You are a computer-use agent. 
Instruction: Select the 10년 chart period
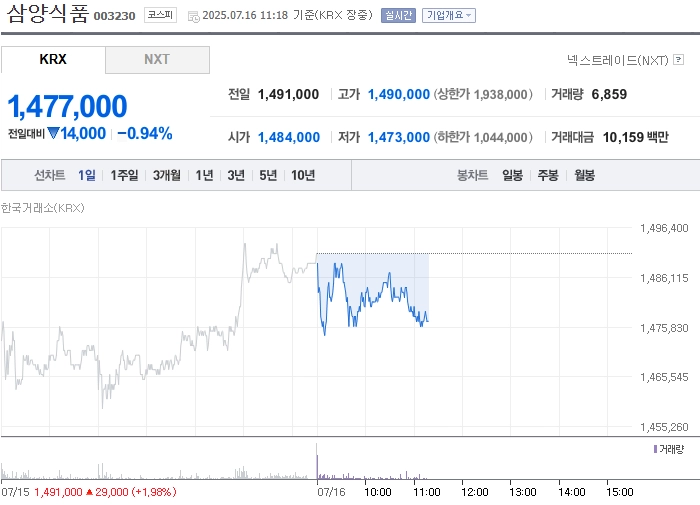(x=303, y=175)
